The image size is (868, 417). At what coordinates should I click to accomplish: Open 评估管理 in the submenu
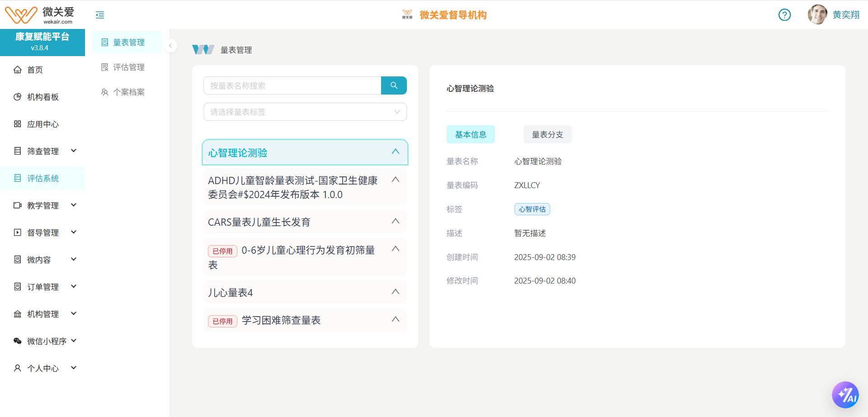click(128, 67)
